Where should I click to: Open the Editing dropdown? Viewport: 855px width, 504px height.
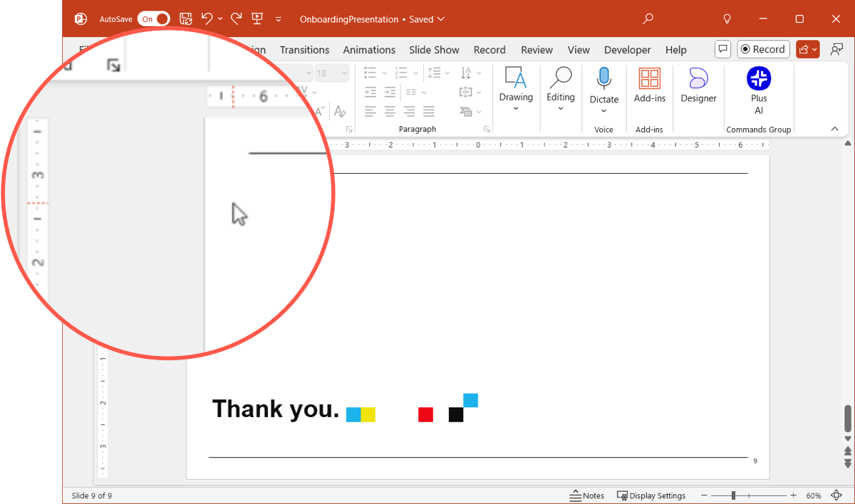pos(561,89)
